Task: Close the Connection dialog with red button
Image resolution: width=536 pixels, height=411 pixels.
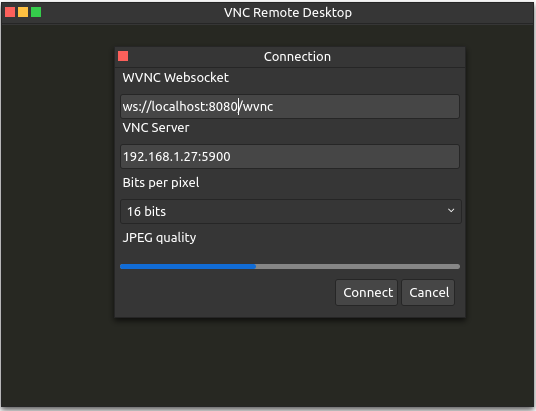Action: tap(123, 56)
